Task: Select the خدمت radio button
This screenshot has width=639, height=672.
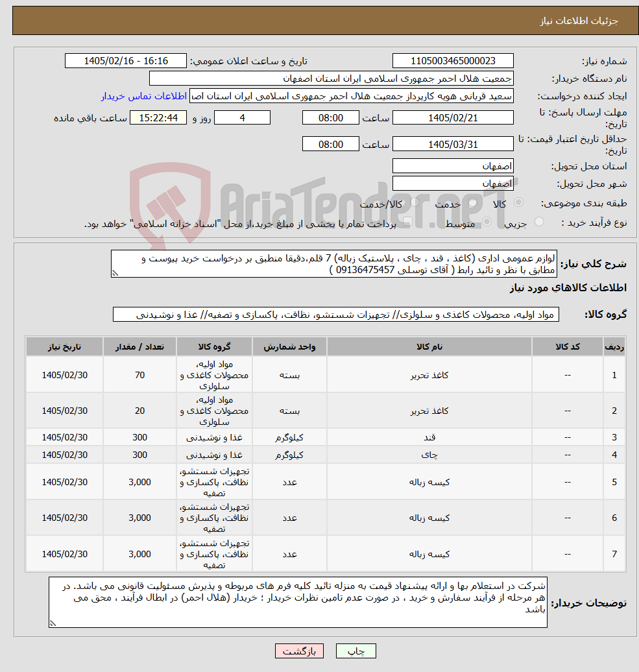Action: (x=473, y=202)
